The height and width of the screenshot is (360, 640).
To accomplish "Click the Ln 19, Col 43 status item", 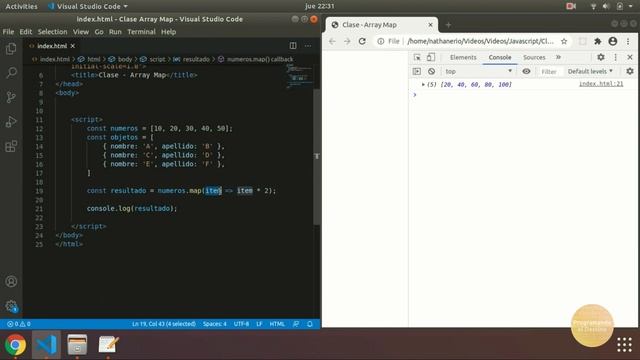I will point(164,324).
